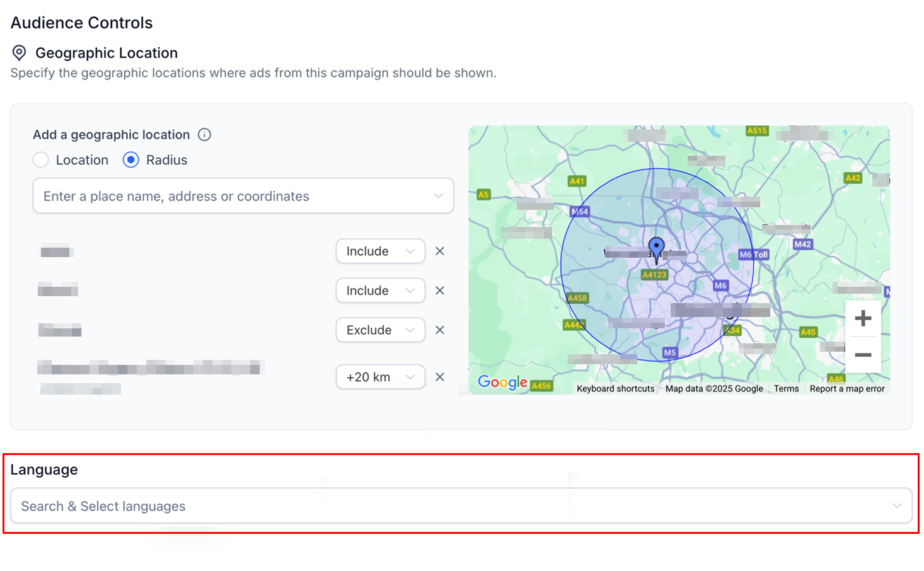This screenshot has height=571, width=924.
Task: Open the Exclude dropdown
Action: tap(380, 330)
